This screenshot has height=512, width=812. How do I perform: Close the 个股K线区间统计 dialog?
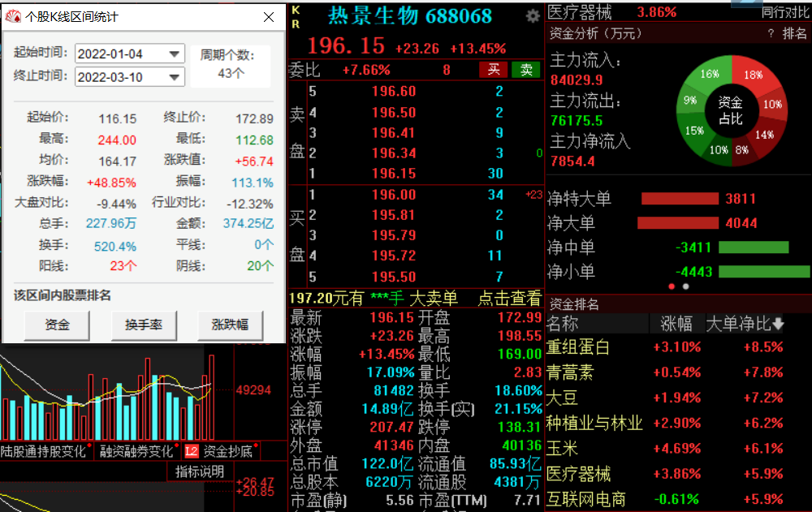pyautogui.click(x=269, y=17)
